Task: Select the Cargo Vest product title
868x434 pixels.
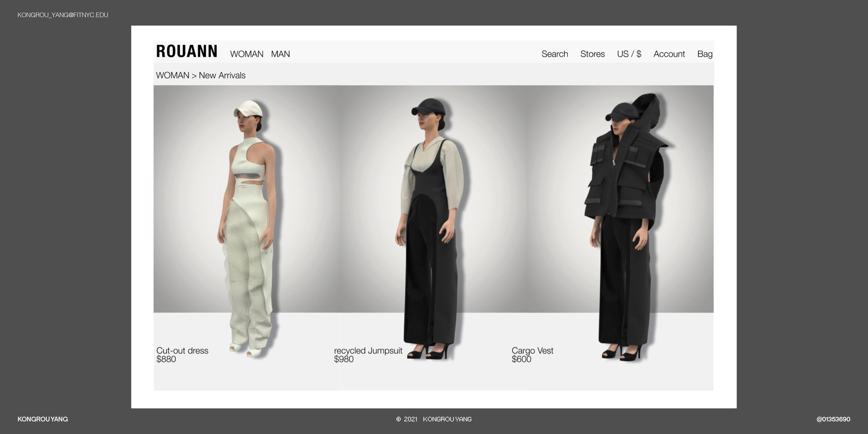Action: (532, 350)
